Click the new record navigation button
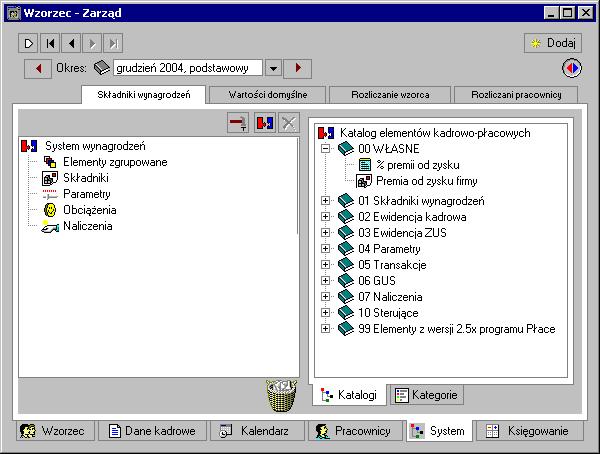 tap(28, 43)
